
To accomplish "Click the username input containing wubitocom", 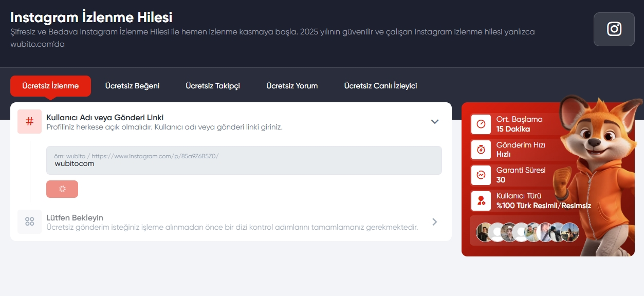I will click(x=244, y=160).
